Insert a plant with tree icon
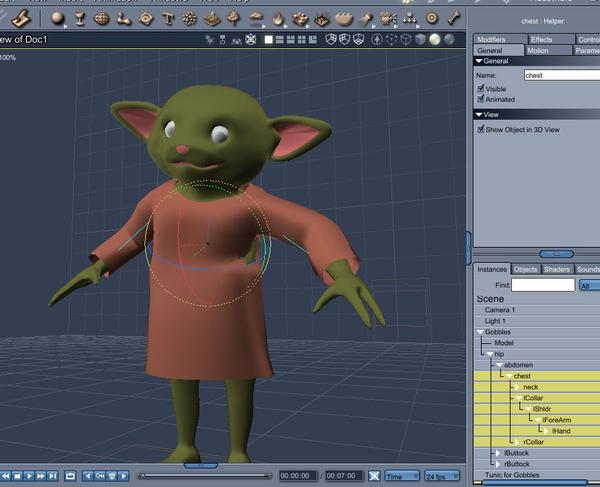Screen dimensions: 600x487 233,18
